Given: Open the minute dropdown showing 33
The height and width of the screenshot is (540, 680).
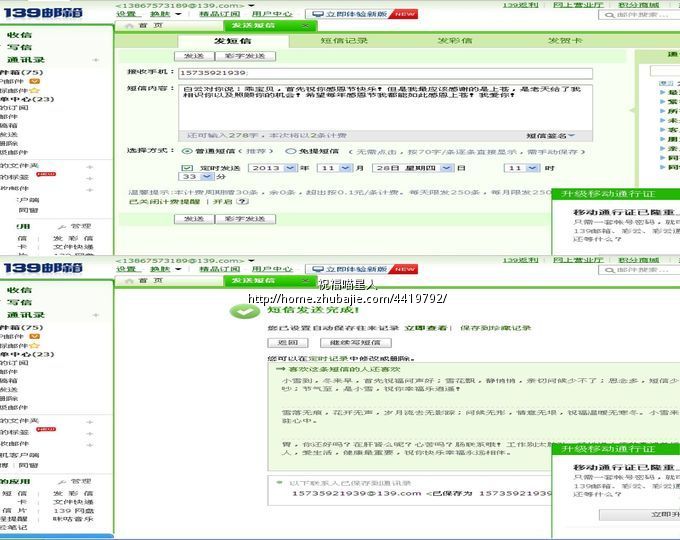Looking at the screenshot, I should pos(196,177).
